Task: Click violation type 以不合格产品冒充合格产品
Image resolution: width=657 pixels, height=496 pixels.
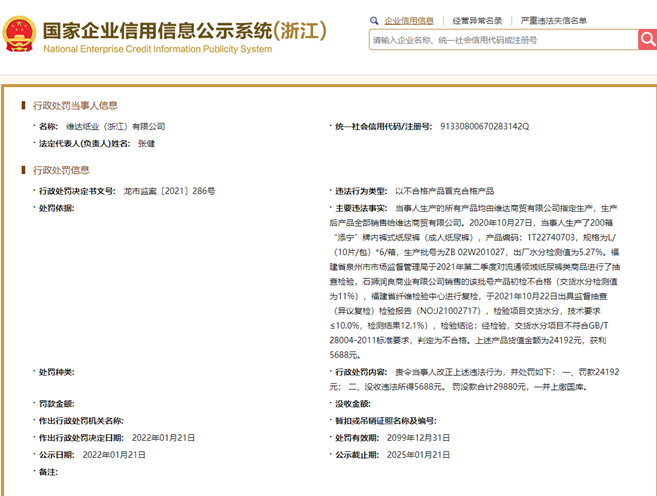Action: point(444,190)
